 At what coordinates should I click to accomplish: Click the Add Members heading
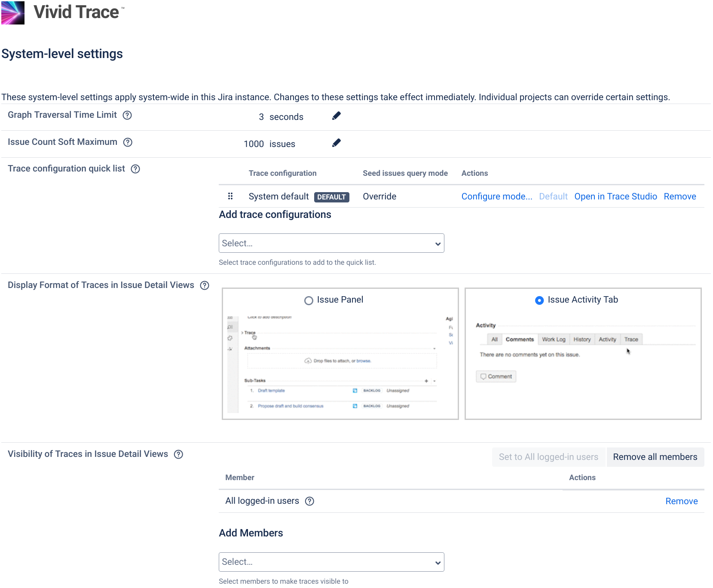click(251, 533)
